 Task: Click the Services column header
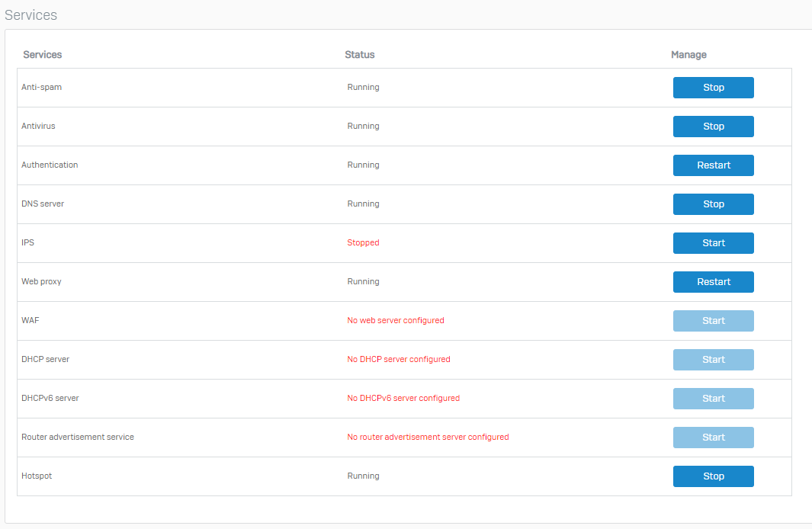click(x=43, y=54)
